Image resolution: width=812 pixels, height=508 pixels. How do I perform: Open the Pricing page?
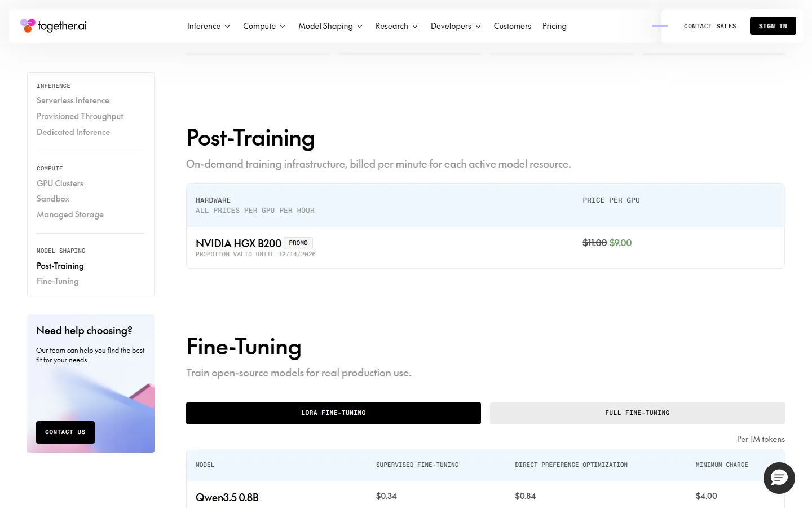pyautogui.click(x=554, y=26)
